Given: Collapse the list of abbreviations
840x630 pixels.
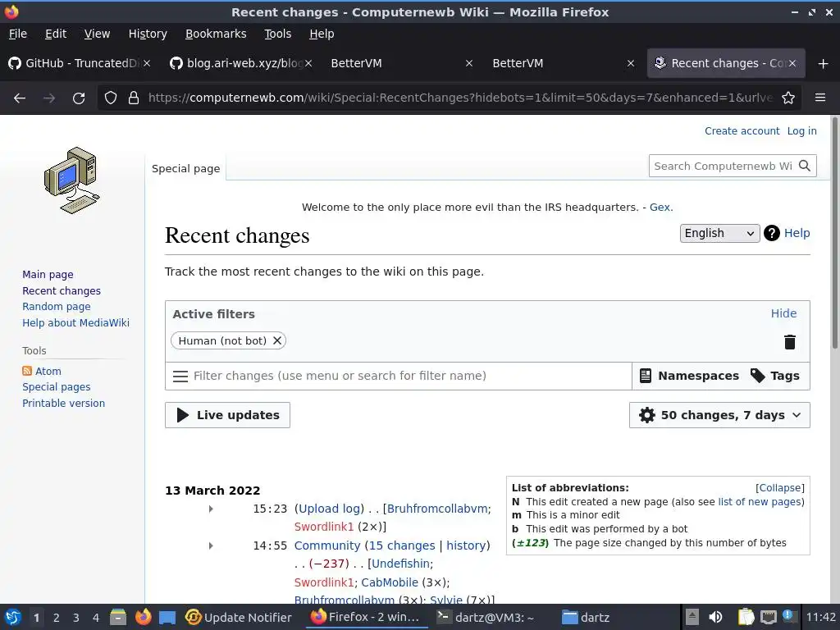Looking at the screenshot, I should click(x=780, y=488).
